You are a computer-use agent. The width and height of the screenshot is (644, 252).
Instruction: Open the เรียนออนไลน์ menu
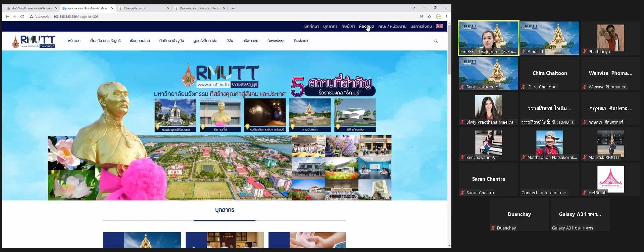(x=140, y=41)
